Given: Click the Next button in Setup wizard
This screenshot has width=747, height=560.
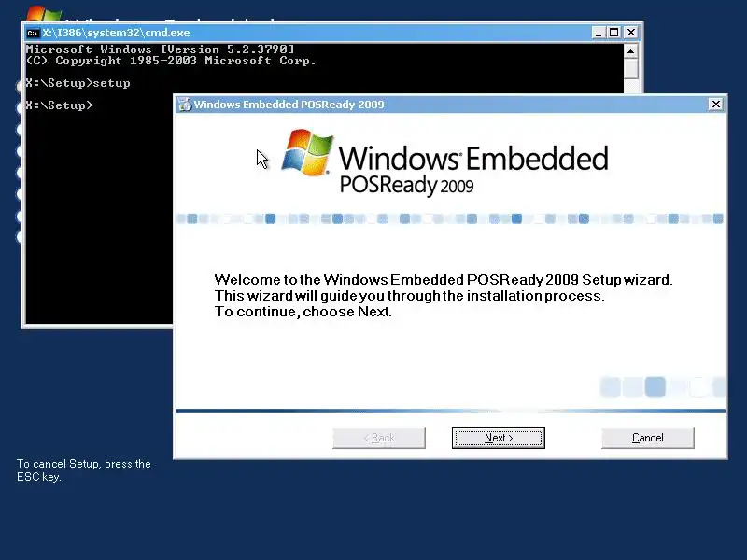Looking at the screenshot, I should coord(499,438).
